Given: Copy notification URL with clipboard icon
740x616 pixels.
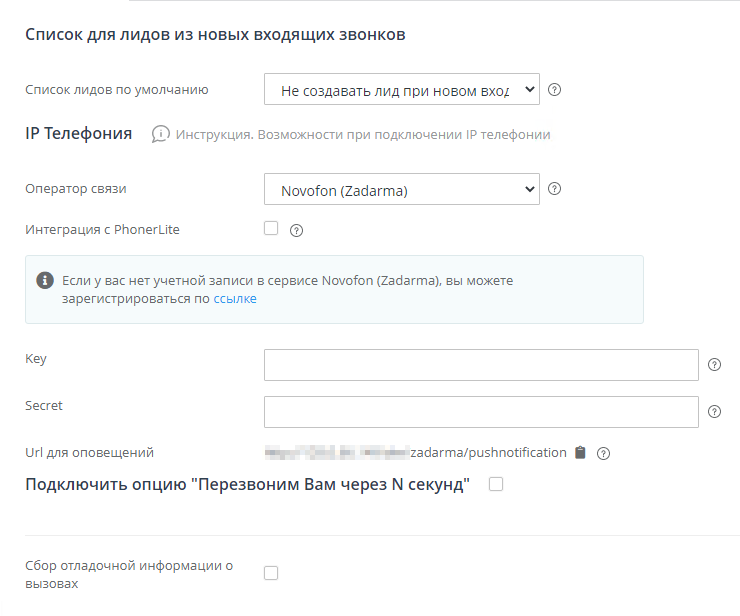Looking at the screenshot, I should point(580,453).
